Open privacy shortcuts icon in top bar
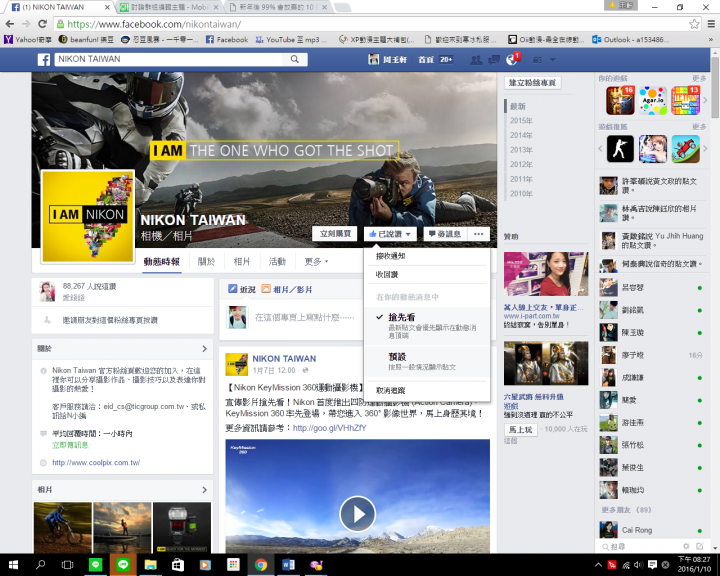The height and width of the screenshot is (576, 720). pos(537,60)
